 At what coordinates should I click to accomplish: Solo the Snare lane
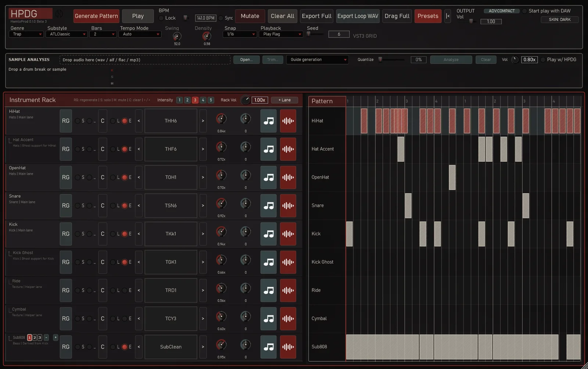pyautogui.click(x=78, y=206)
